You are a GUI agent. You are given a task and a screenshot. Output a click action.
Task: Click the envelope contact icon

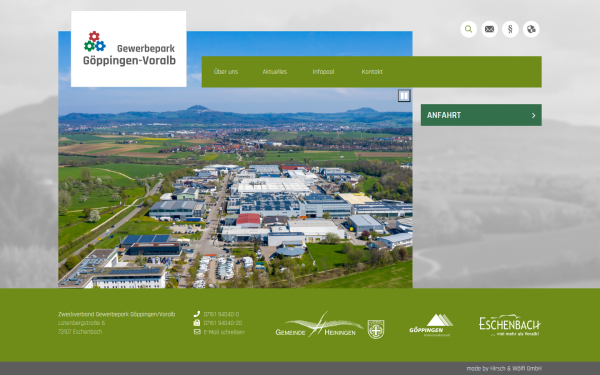pyautogui.click(x=489, y=29)
